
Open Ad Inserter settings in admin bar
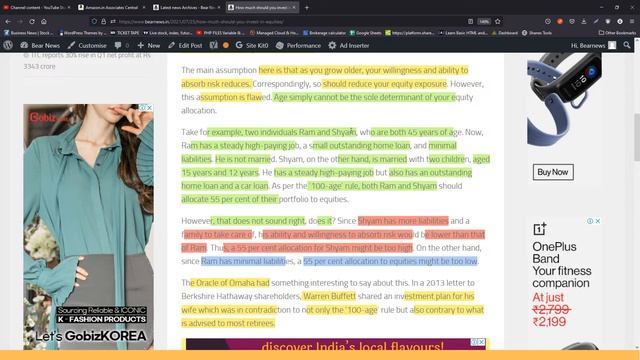(349, 45)
